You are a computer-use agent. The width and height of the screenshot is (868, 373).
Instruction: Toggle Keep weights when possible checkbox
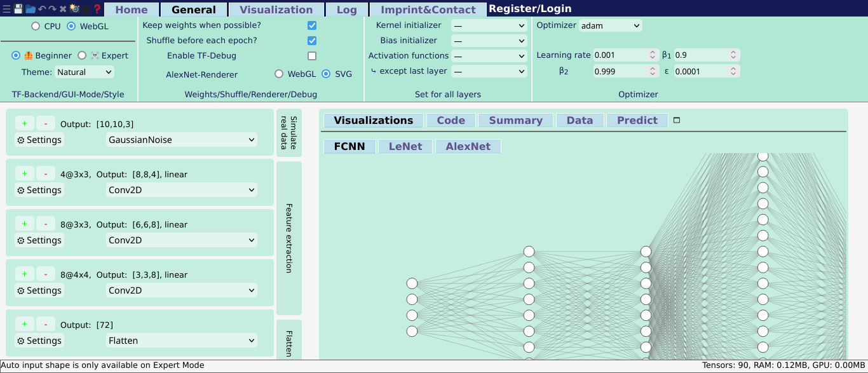click(x=312, y=25)
